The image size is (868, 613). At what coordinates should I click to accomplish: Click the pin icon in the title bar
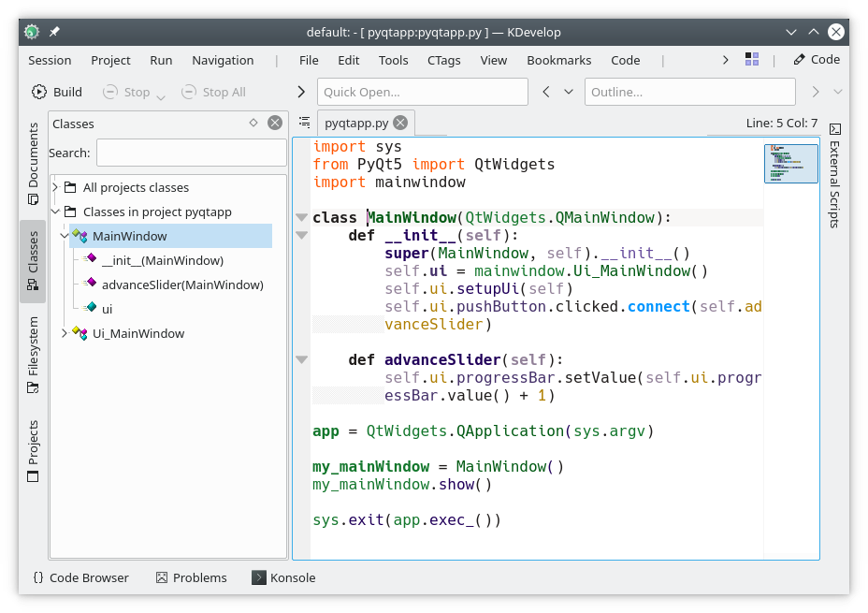point(54,32)
